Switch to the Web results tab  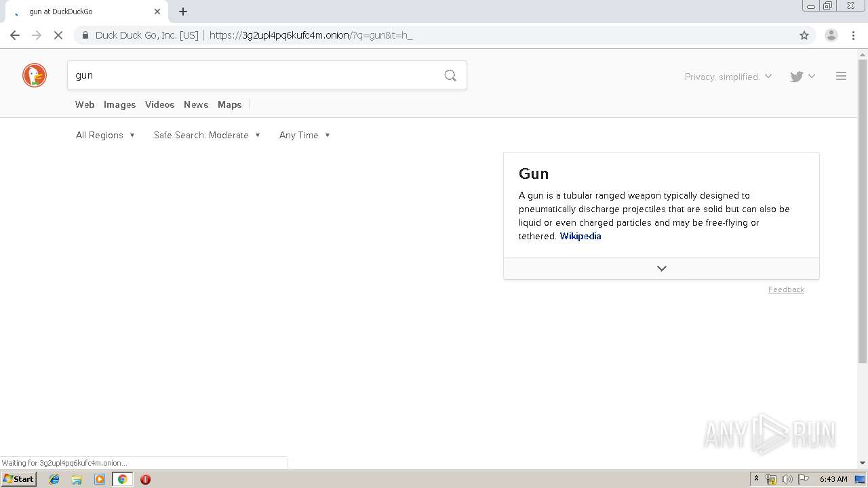click(85, 104)
